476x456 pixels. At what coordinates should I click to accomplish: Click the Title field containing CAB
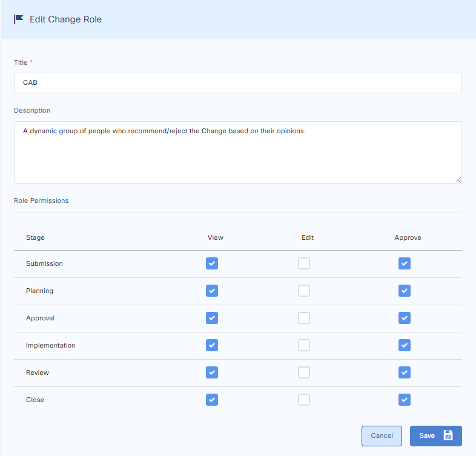(237, 83)
